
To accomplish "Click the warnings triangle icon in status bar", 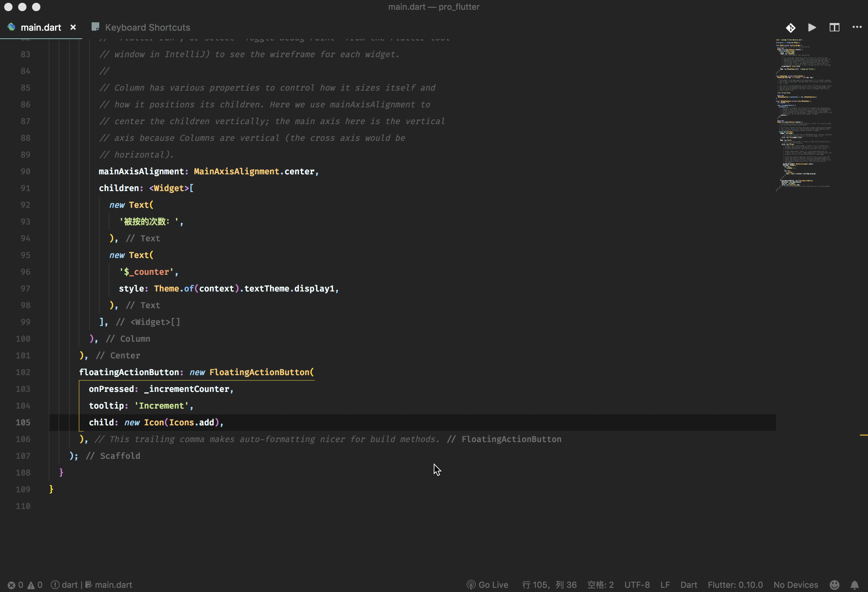I will point(31,585).
